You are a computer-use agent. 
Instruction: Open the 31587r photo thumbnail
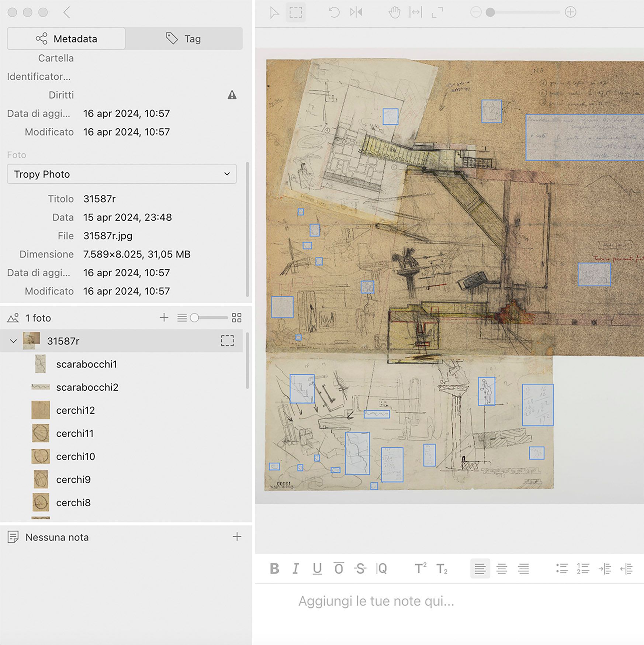[x=32, y=341]
